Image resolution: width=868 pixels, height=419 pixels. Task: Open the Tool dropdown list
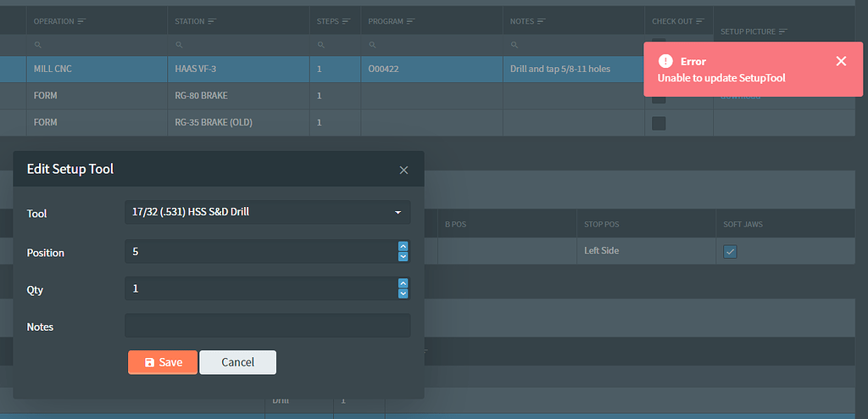click(398, 213)
